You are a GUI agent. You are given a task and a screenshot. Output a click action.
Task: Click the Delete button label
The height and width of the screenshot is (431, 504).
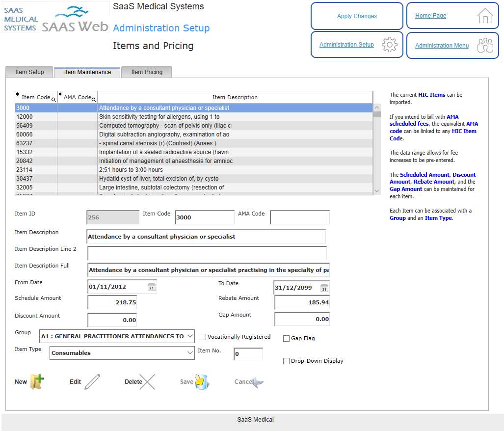pyautogui.click(x=133, y=382)
